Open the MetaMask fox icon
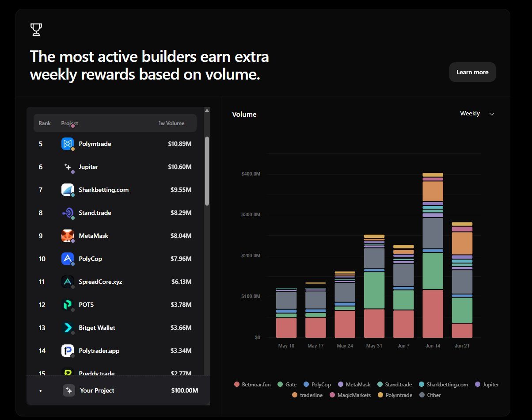Screen dimensions: 532x420 click(x=67, y=236)
